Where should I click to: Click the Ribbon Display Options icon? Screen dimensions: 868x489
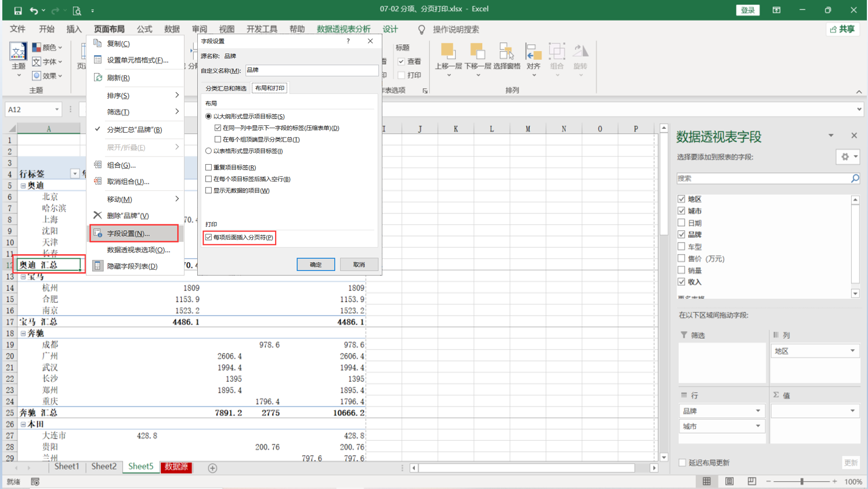pyautogui.click(x=776, y=10)
